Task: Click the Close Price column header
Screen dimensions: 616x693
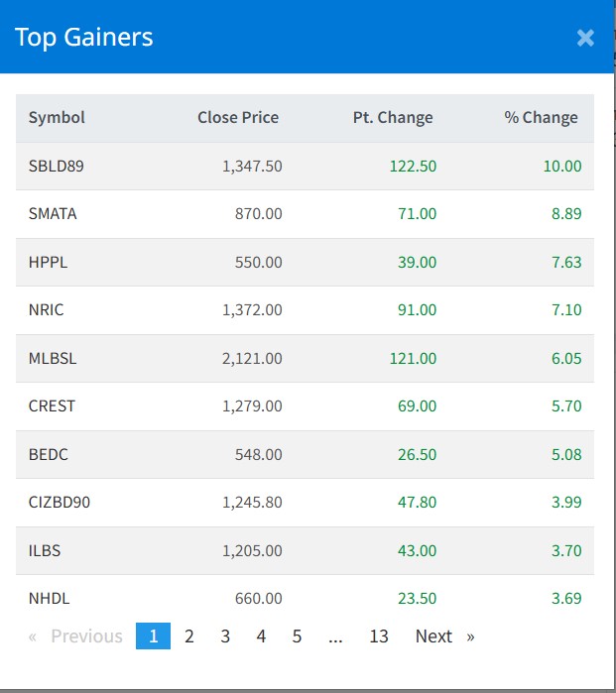Action: 238,117
